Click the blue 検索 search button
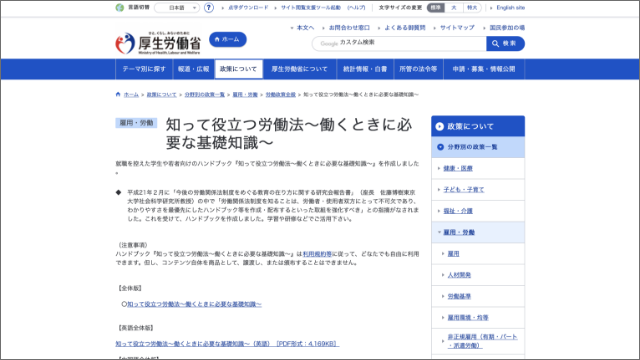640x360 pixels. click(505, 43)
